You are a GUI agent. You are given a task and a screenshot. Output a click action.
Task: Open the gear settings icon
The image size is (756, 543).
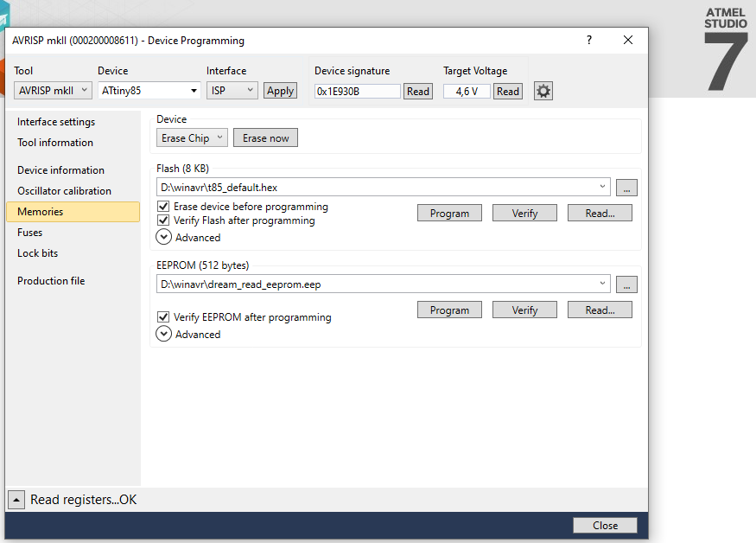coord(543,91)
